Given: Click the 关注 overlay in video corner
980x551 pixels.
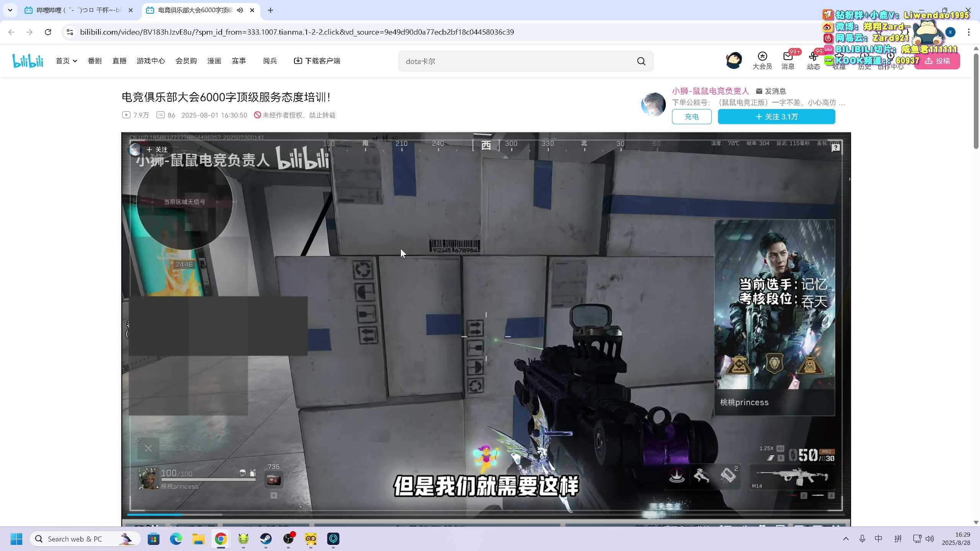Looking at the screenshot, I should [157, 149].
